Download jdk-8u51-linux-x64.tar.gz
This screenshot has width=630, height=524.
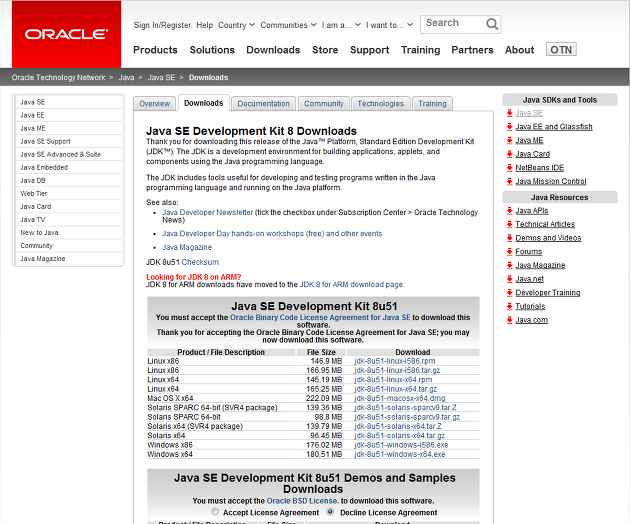click(395, 389)
